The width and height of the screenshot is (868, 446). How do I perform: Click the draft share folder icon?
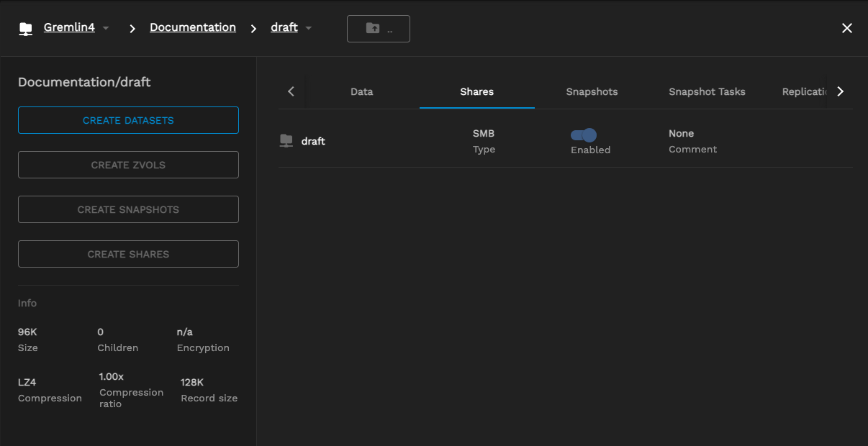tap(286, 141)
